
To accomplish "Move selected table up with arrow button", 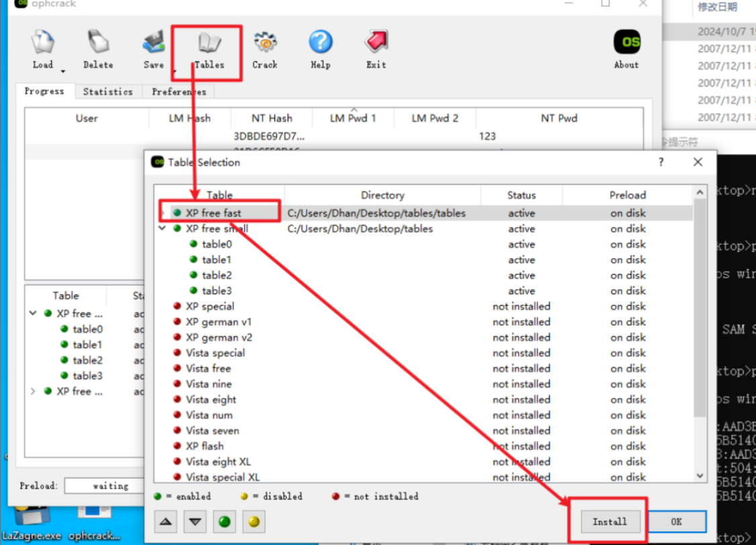I will (x=166, y=522).
